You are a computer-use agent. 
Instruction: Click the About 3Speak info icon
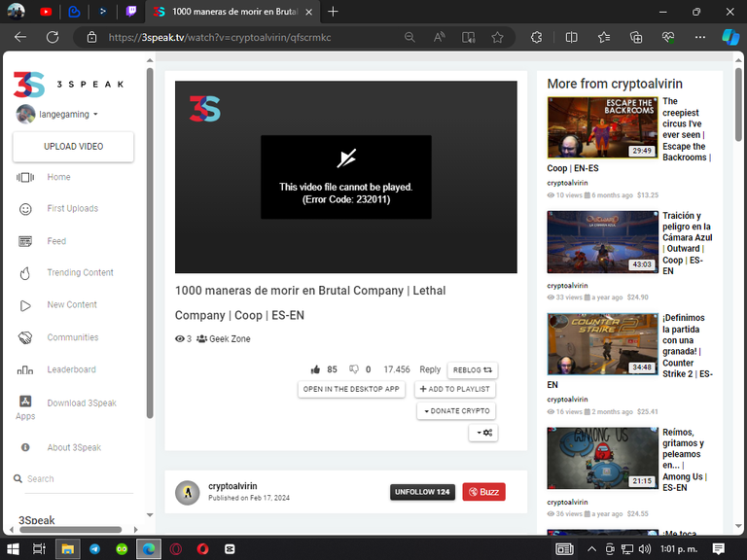pyautogui.click(x=25, y=447)
